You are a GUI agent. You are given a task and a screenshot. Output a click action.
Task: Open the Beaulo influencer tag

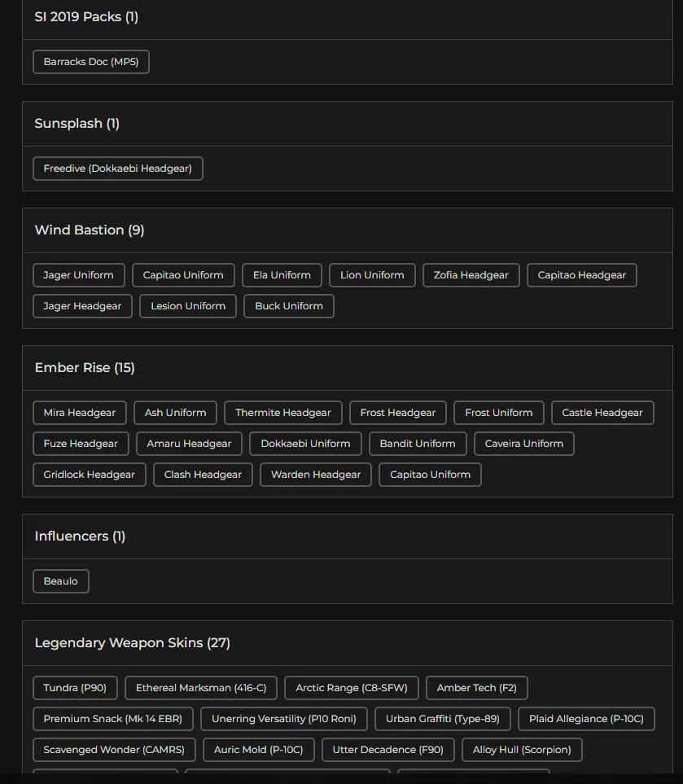coord(61,581)
